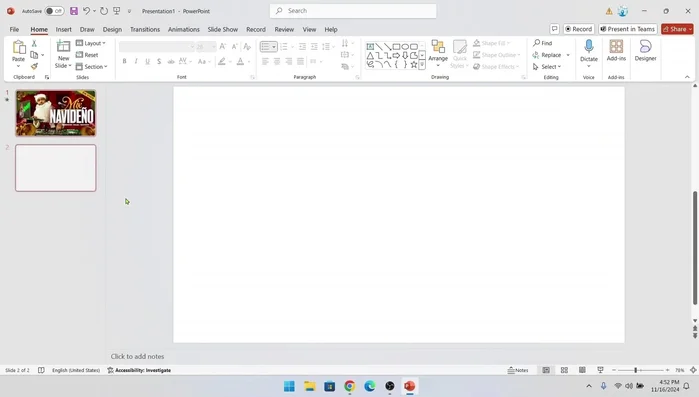Open the Transitions tab
699x397 pixels.
[x=145, y=29]
